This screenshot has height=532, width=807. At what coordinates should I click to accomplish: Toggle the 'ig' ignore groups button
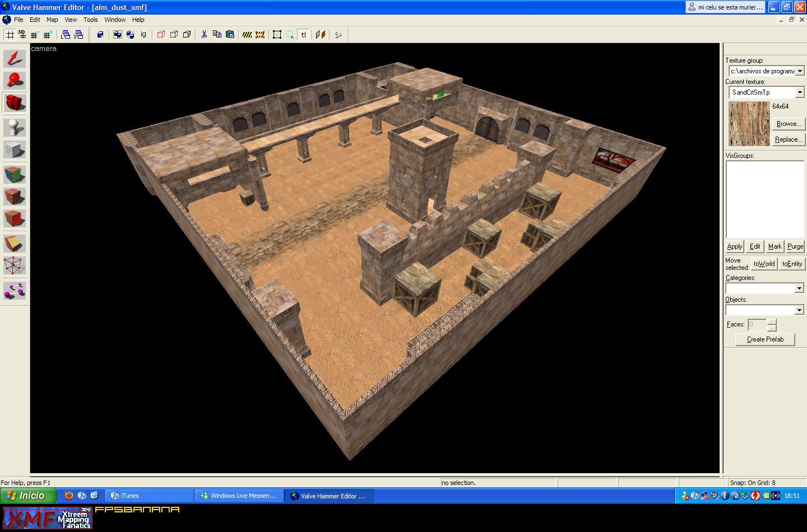(x=143, y=34)
